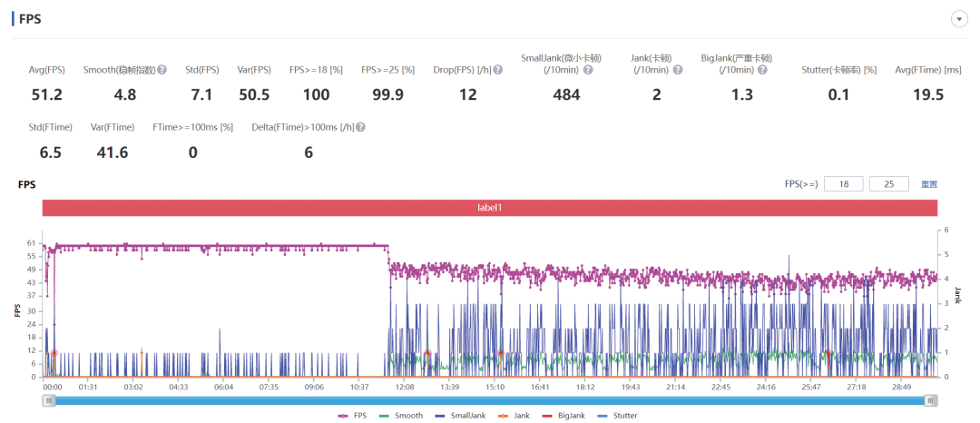Show help for BigJank(严重卡顿) /10min
980x423 pixels.
click(762, 70)
